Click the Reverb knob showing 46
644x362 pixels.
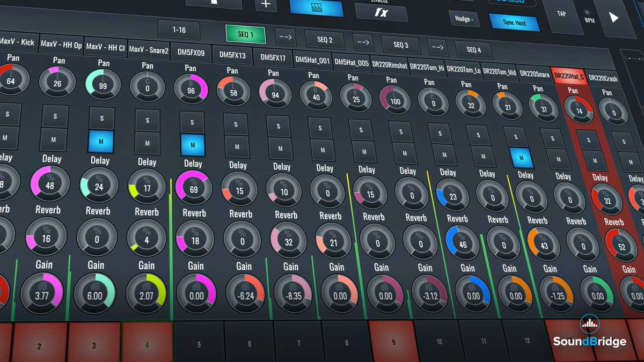coord(462,243)
